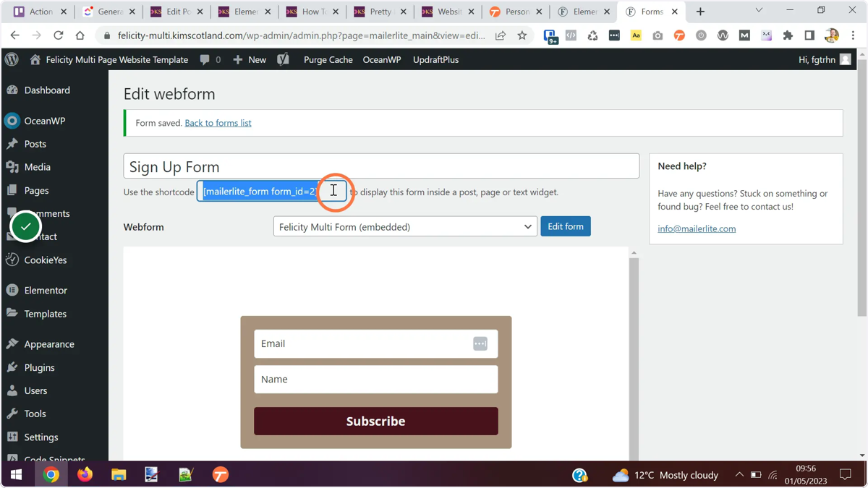Screen dimensions: 868x488
Task: Click the Email field in form preview
Action: coord(376,344)
